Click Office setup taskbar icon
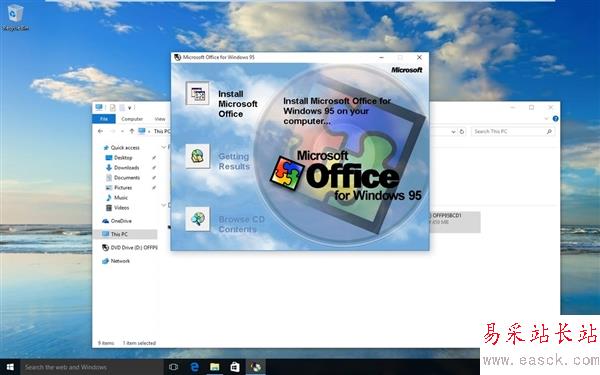600x375 pixels. pos(256,367)
